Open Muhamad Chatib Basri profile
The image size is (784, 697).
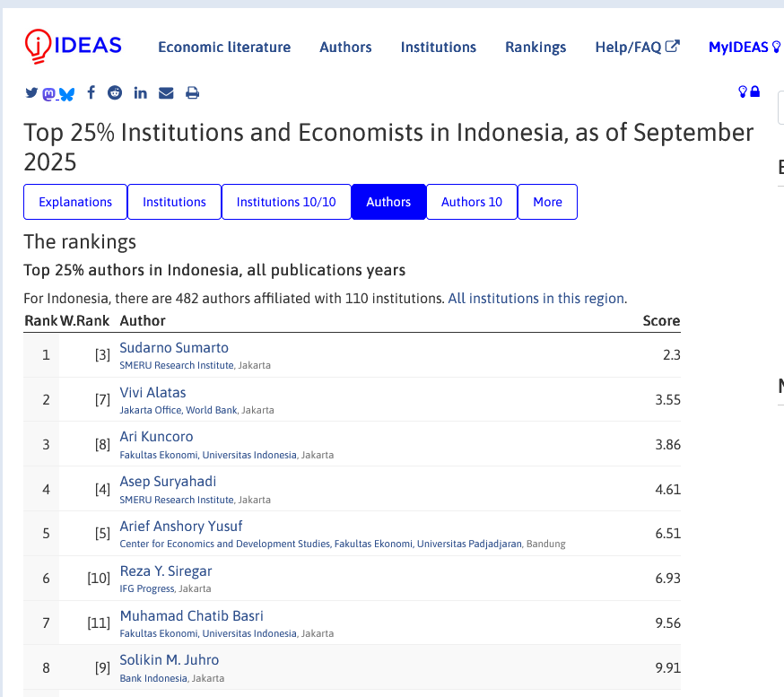[x=191, y=615]
